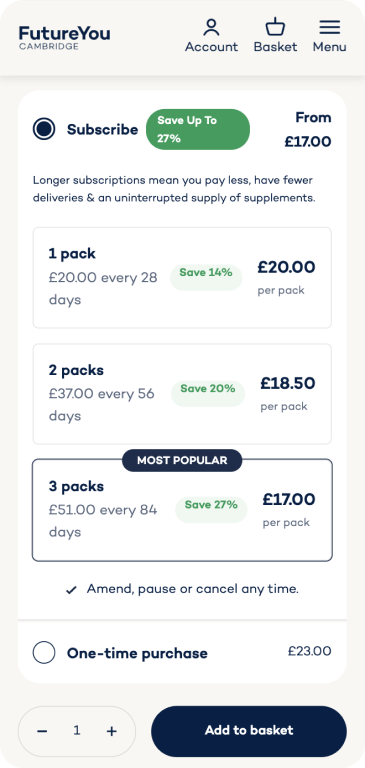The width and height of the screenshot is (365, 768).
Task: Click the quantity value field showing 1
Action: click(x=77, y=731)
